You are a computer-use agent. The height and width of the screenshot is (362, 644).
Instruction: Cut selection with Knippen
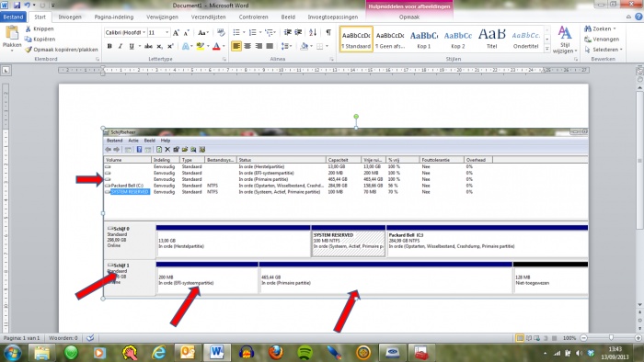tap(40, 28)
